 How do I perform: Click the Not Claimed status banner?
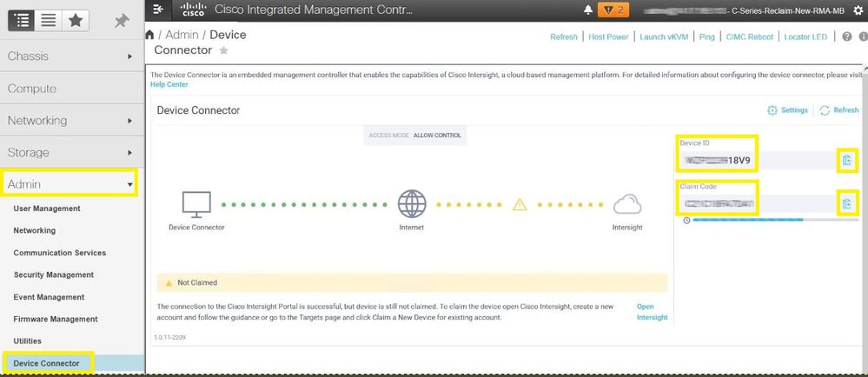click(x=412, y=282)
